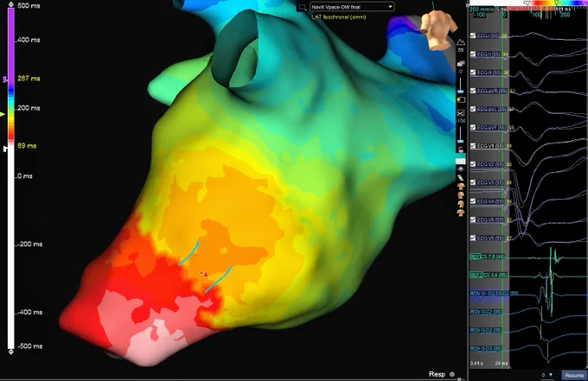This screenshot has width=588, height=381.
Task: Uncheck the ECG V6 channel checkbox
Action: [473, 238]
